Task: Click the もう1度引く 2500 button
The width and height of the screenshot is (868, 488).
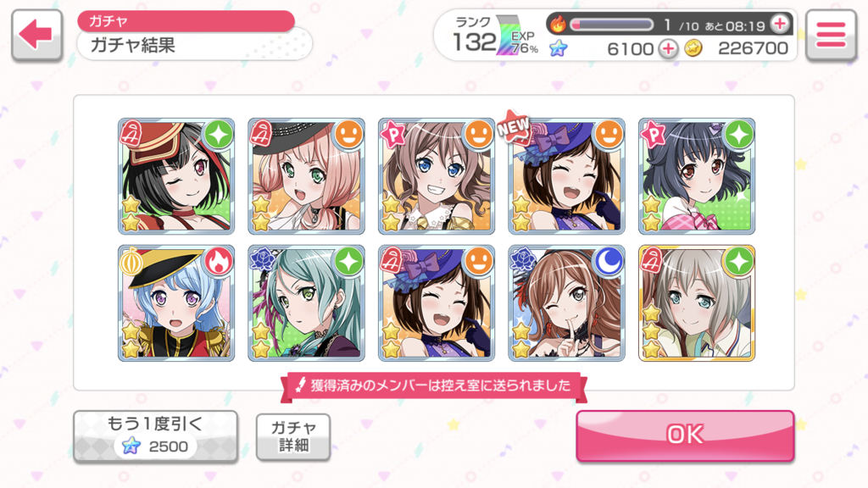Action: (156, 435)
